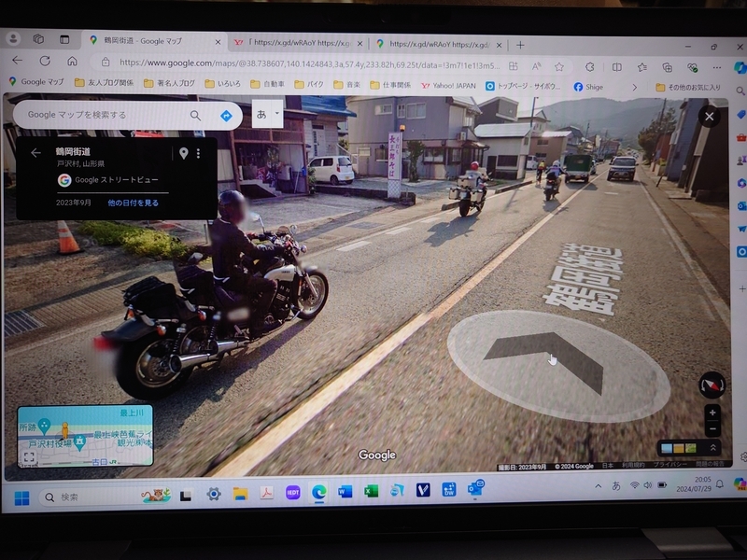Zoom out with the Street View minus button
Viewport: 747px width, 560px height.
tap(712, 428)
